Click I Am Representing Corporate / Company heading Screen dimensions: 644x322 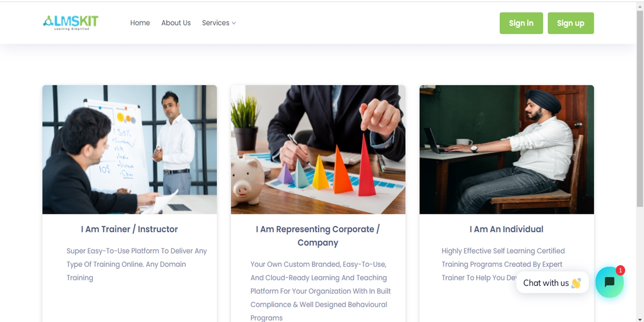318,236
